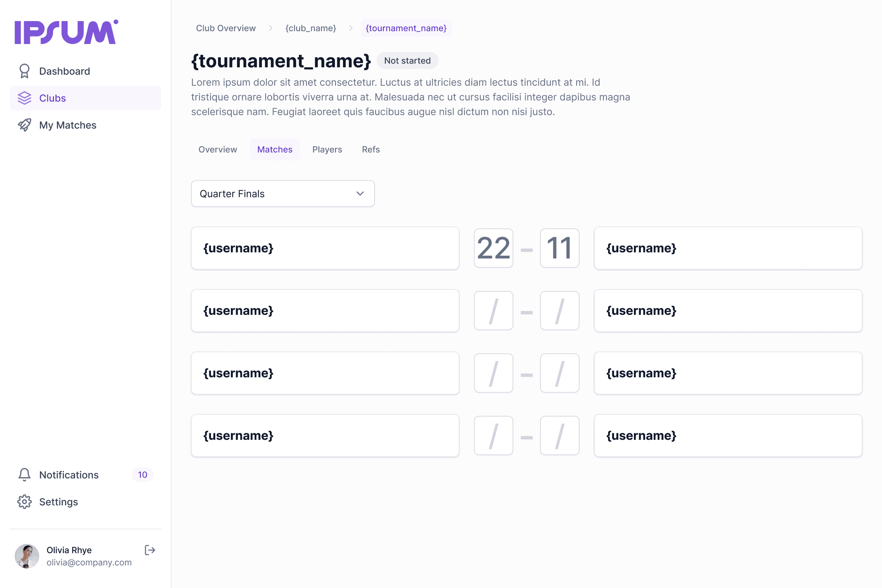The width and height of the screenshot is (882, 588).
Task: Click the 10 notifications count badge
Action: [143, 475]
